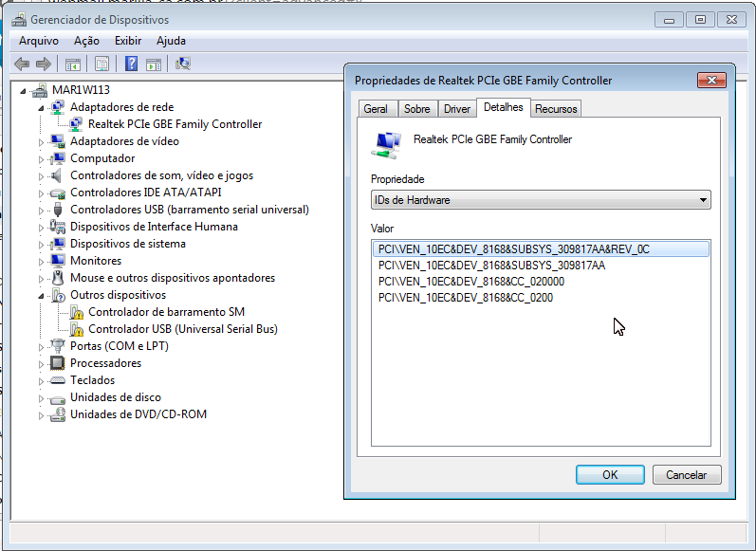The image size is (756, 551).
Task: Expand the Controladores USB node
Action: pos(41,211)
